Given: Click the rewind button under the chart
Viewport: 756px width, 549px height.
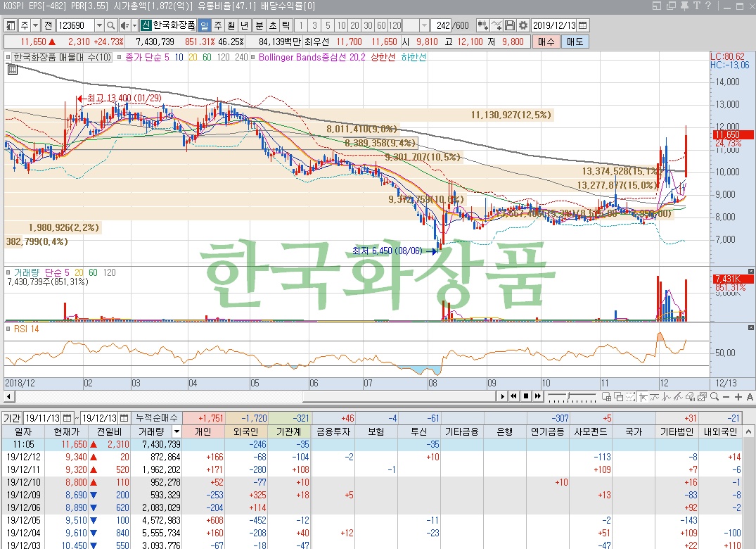Looking at the screenshot, I should pos(514,396).
